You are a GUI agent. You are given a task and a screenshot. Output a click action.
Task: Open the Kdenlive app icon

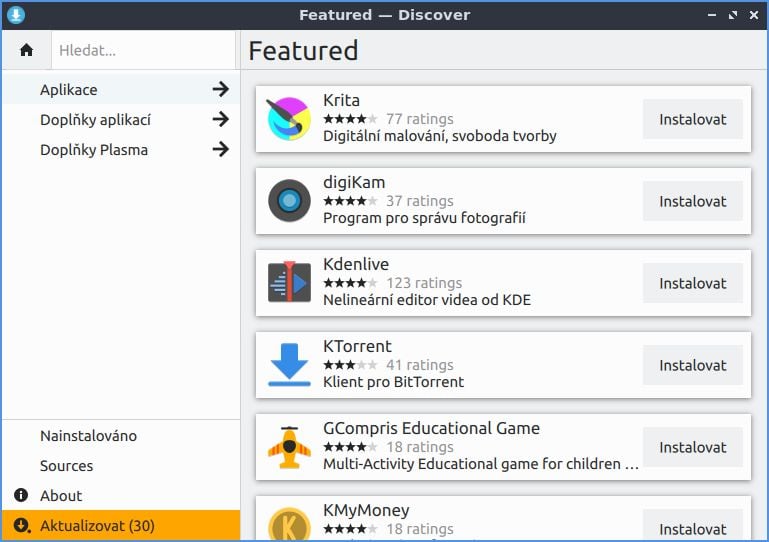pos(289,282)
